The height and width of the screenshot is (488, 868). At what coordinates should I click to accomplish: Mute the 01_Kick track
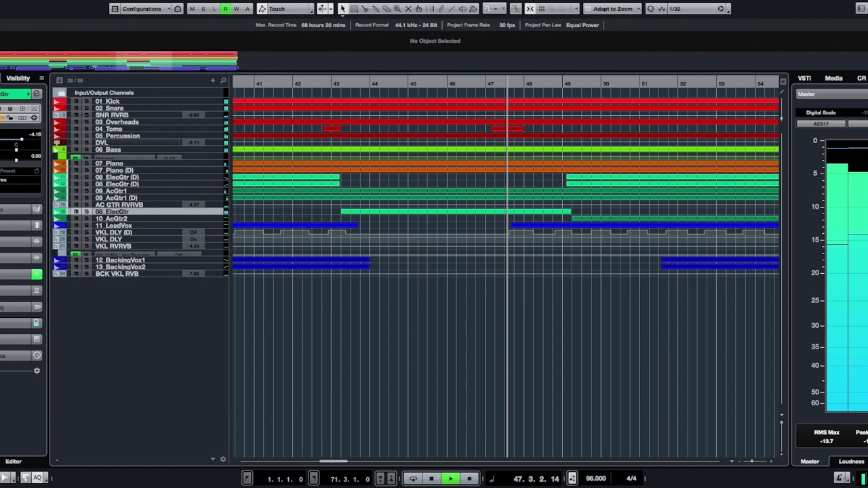pos(76,102)
